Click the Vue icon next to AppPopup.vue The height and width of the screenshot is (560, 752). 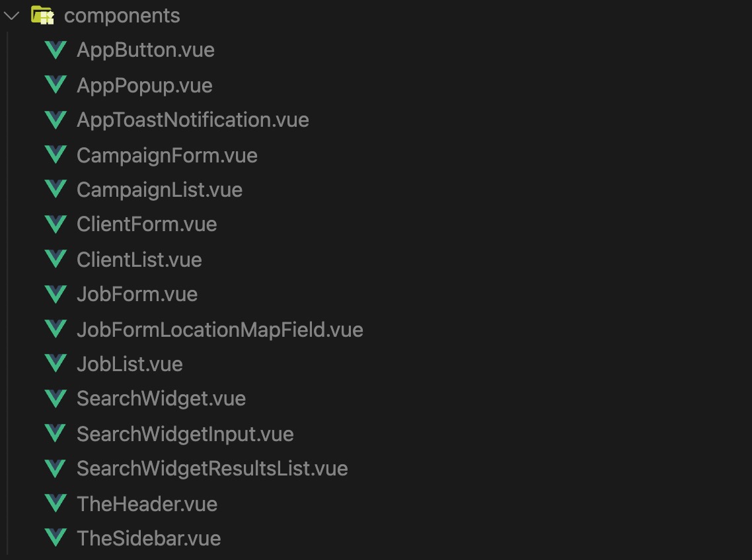[x=56, y=85]
